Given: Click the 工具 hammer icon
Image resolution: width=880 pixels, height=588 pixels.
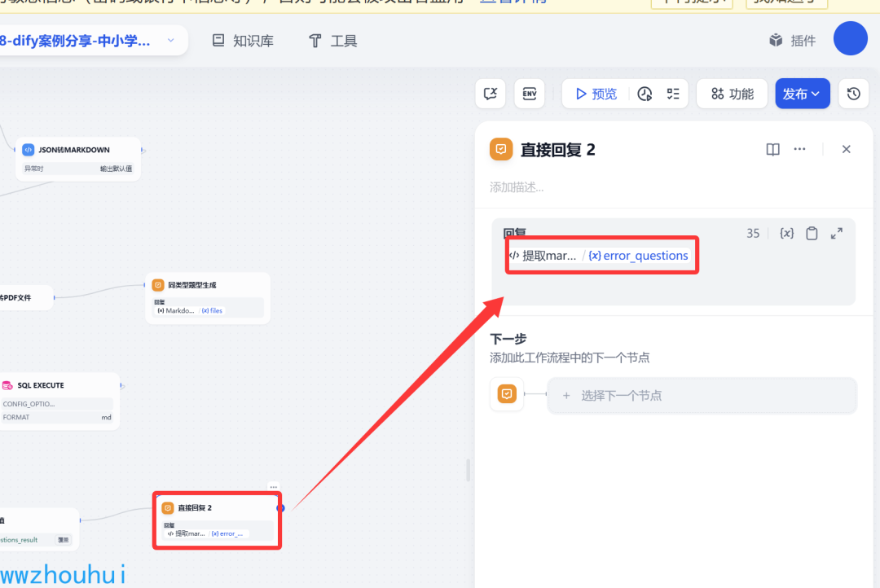Looking at the screenshot, I should point(315,41).
